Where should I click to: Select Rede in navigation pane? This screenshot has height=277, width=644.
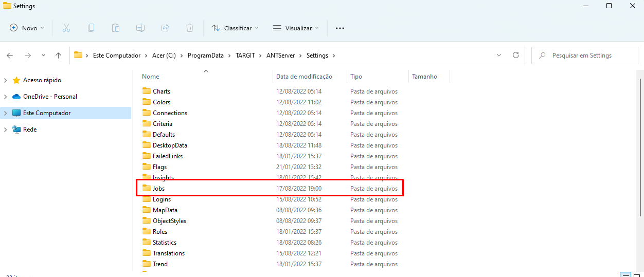(x=30, y=130)
